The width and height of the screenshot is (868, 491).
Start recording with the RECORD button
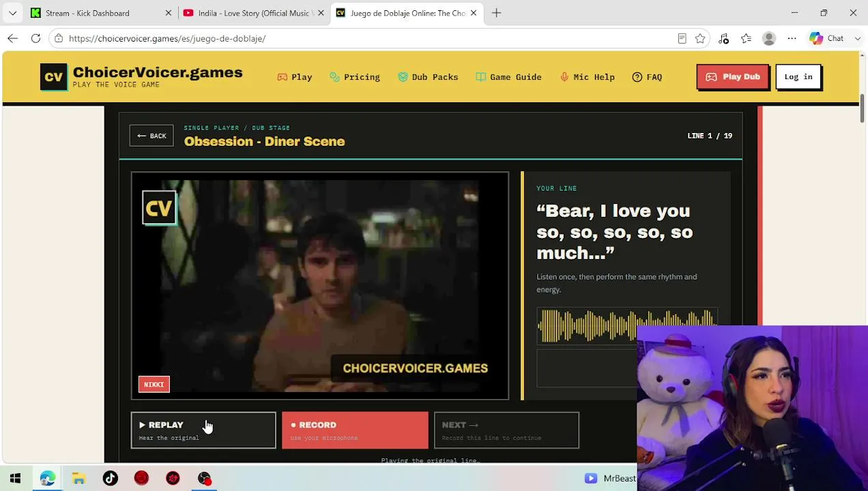click(355, 430)
